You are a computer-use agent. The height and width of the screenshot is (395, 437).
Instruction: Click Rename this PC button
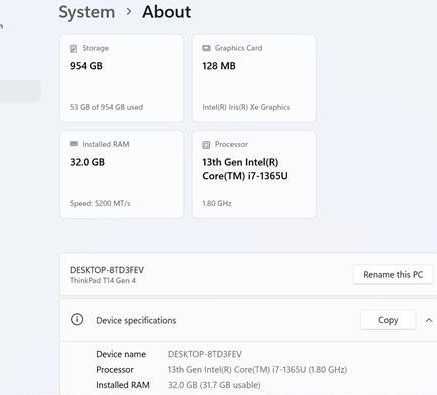393,275
